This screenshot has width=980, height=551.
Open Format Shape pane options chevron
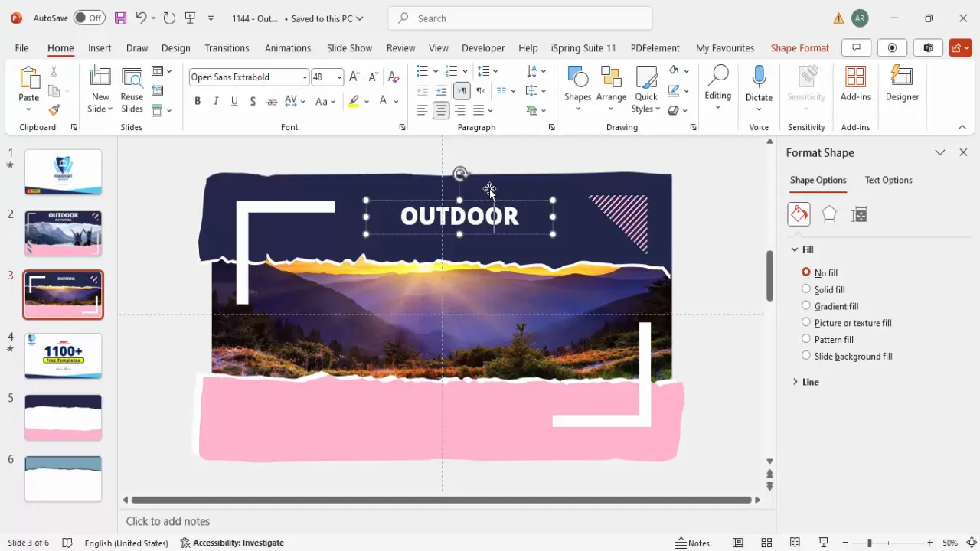coord(940,152)
